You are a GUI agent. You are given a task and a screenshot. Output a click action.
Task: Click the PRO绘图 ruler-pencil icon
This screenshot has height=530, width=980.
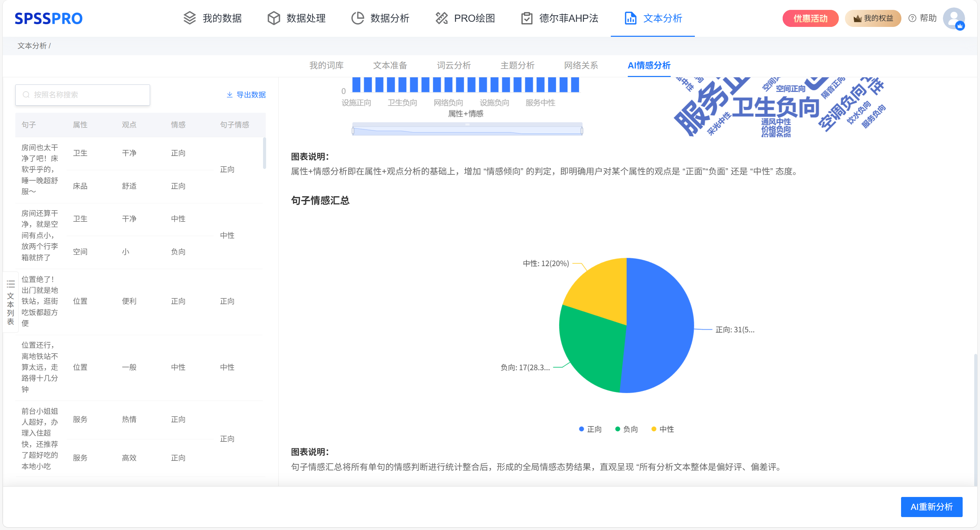tap(441, 18)
